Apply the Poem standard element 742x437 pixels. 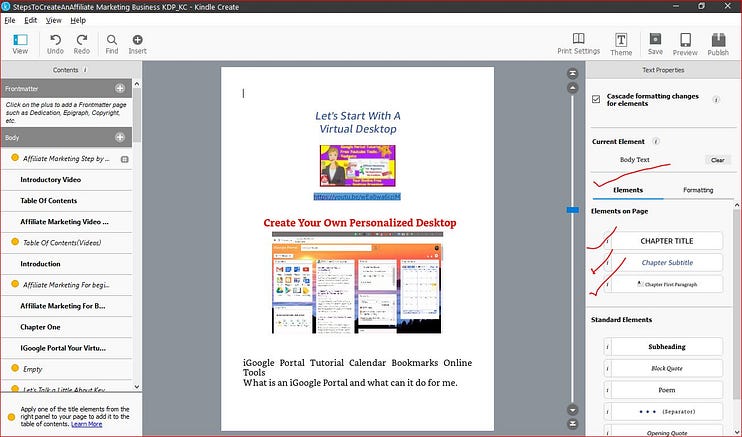point(666,390)
